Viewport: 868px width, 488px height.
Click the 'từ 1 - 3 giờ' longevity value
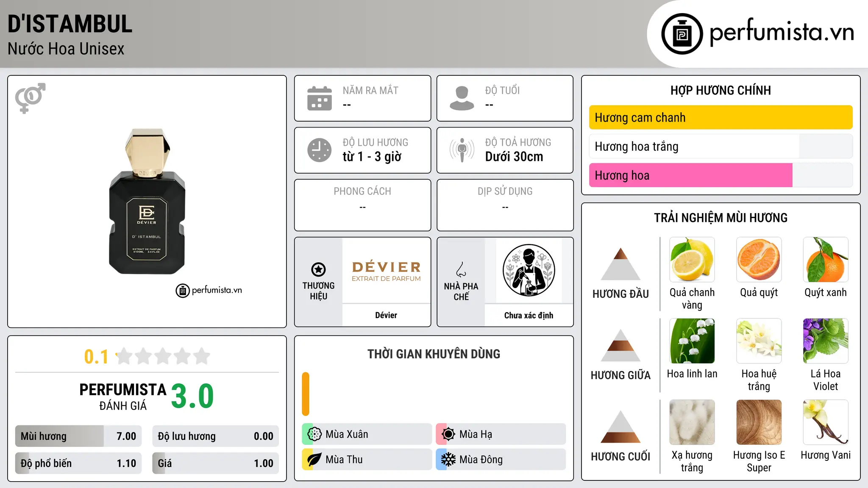[372, 157]
